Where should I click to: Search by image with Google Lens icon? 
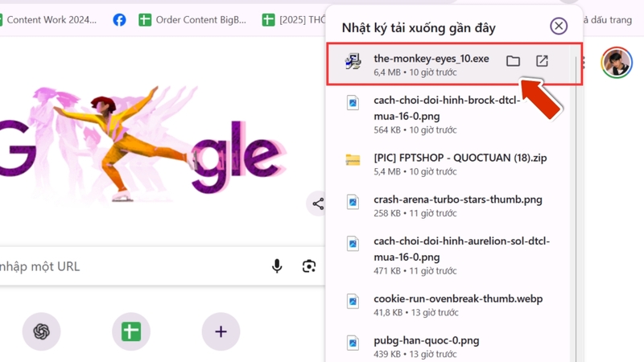(x=309, y=266)
